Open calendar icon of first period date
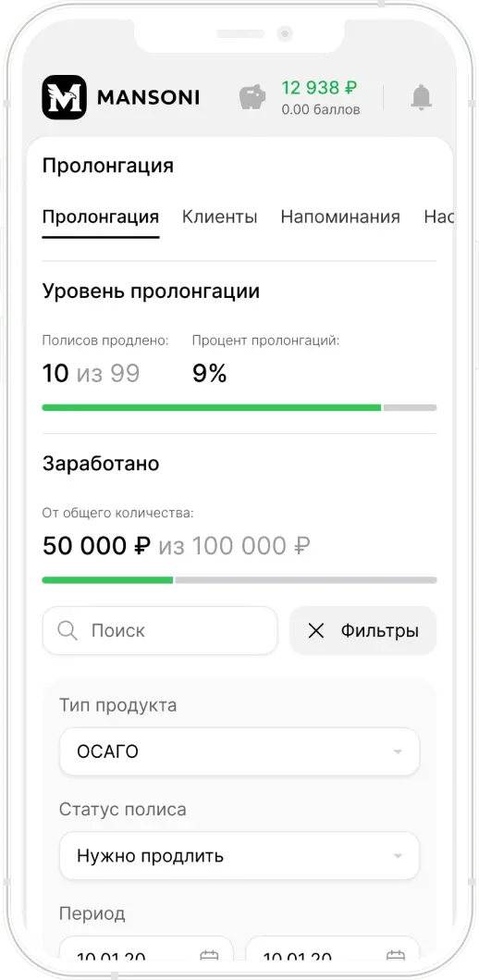The image size is (479, 980). 209,956
